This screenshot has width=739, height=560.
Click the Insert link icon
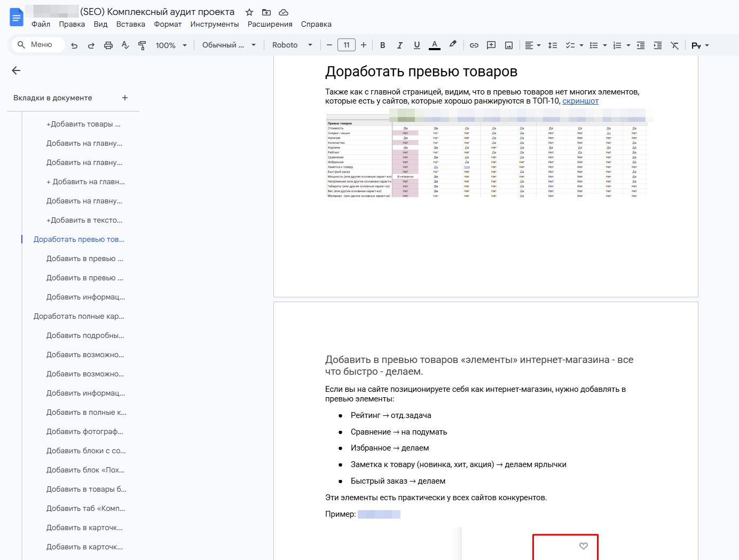[474, 45]
